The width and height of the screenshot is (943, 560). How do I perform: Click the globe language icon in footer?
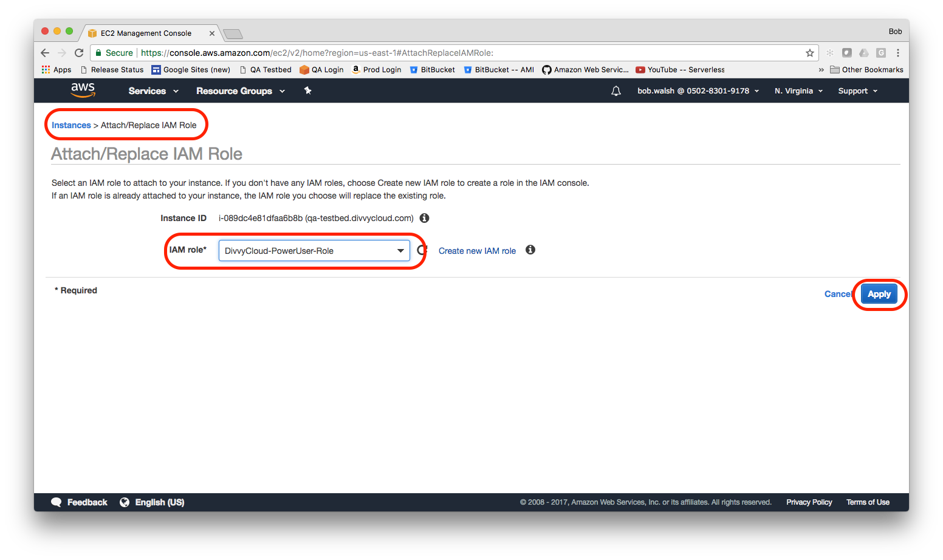[x=125, y=502]
